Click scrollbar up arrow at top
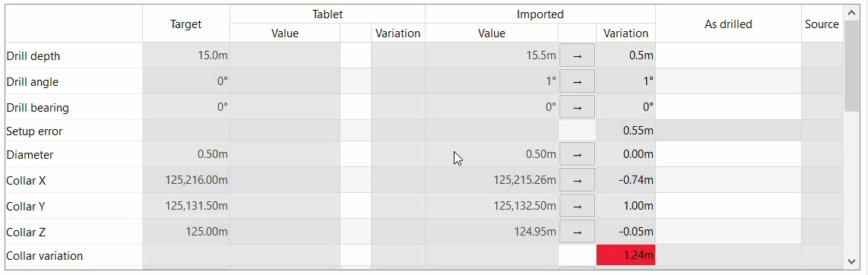 coord(851,11)
